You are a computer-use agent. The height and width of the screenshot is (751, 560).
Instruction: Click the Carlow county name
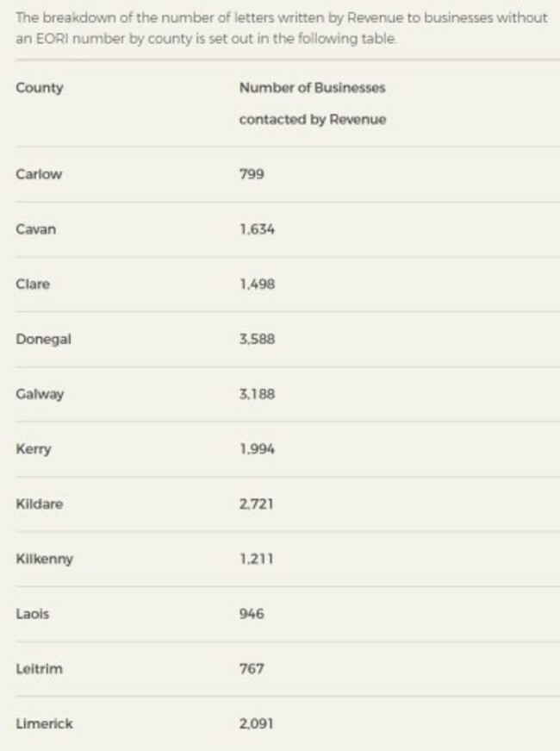(x=39, y=174)
